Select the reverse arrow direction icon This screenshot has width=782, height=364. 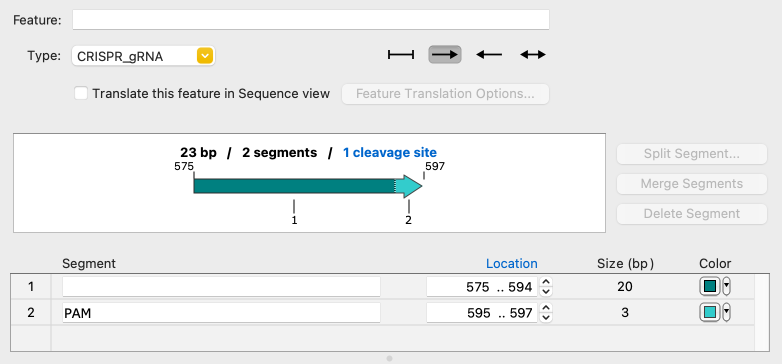(x=489, y=55)
